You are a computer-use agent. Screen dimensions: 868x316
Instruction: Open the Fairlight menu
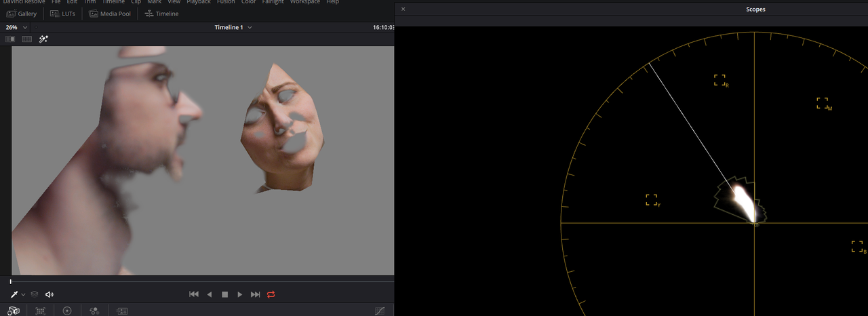[x=273, y=2]
